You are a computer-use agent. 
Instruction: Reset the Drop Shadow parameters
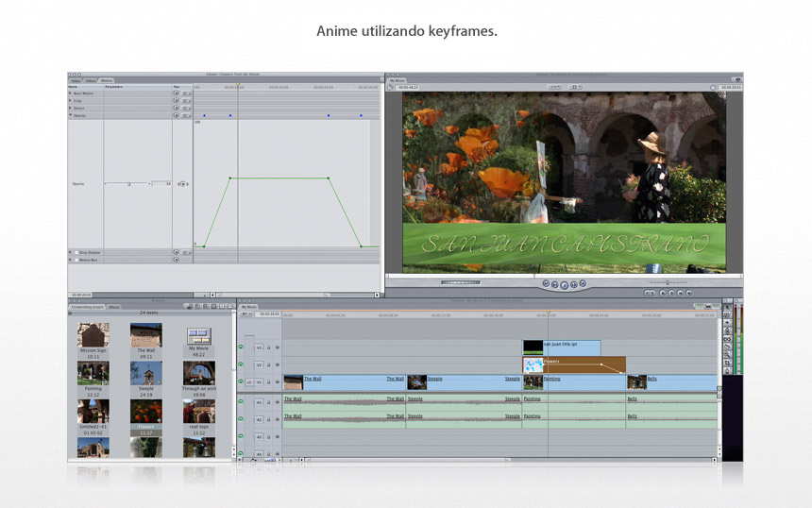[x=176, y=253]
